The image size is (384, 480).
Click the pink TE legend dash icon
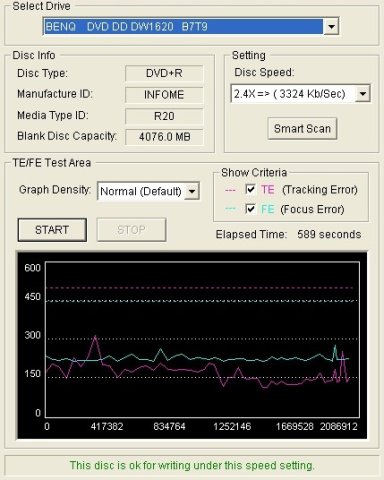(230, 190)
